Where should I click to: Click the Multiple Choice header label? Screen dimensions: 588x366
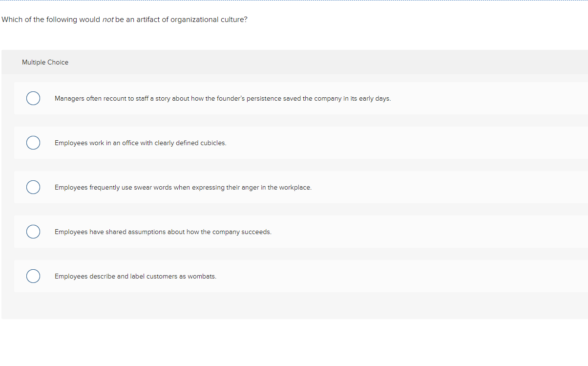point(45,62)
